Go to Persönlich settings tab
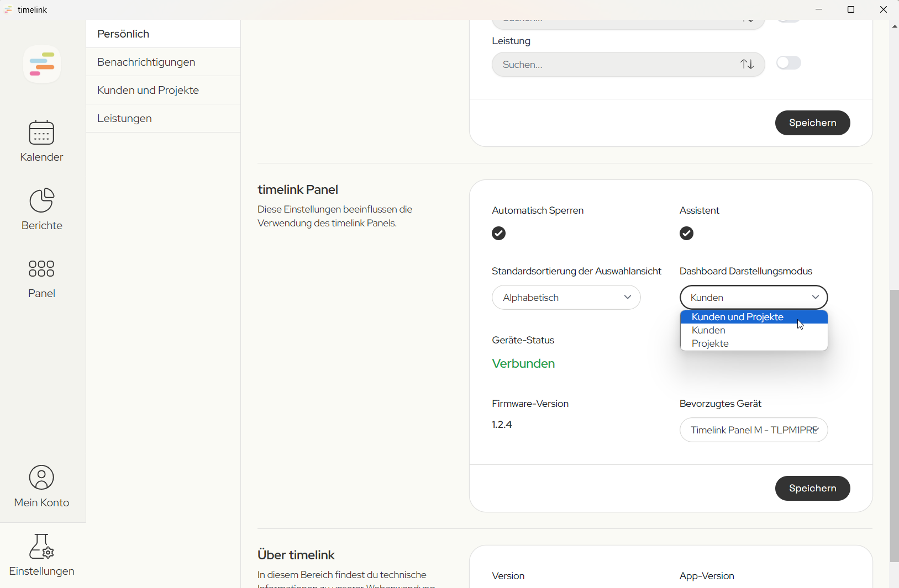This screenshot has width=899, height=588. (163, 34)
